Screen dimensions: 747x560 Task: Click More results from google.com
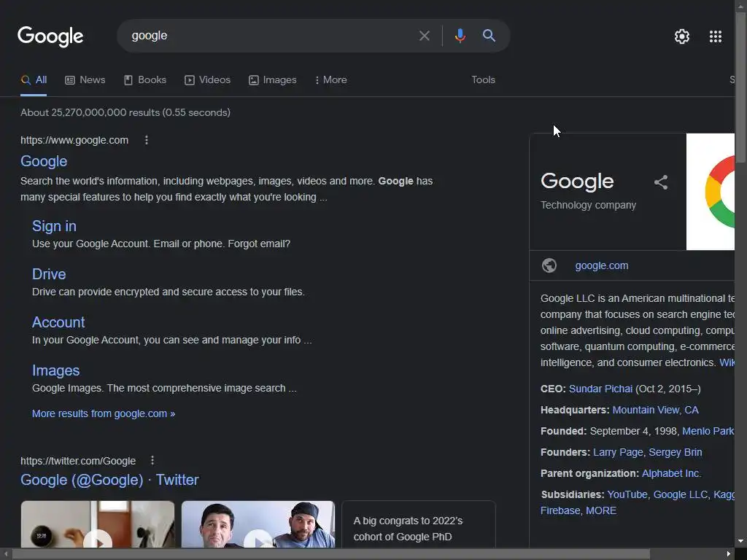[104, 413]
